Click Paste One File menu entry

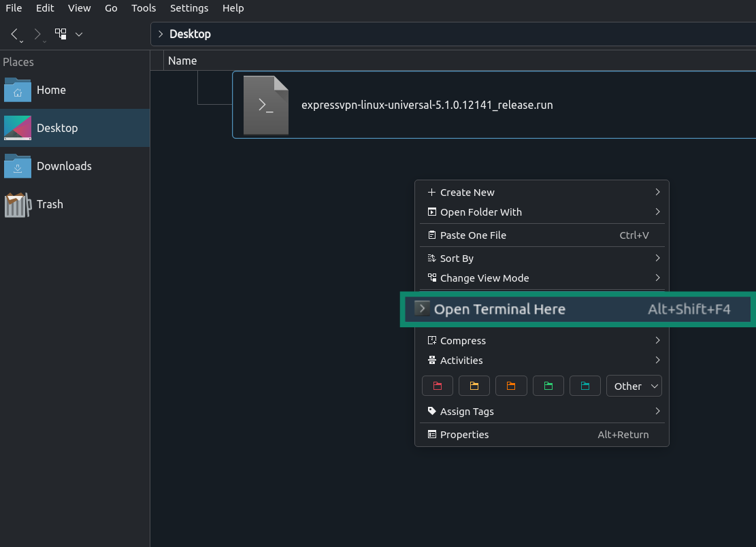(473, 235)
